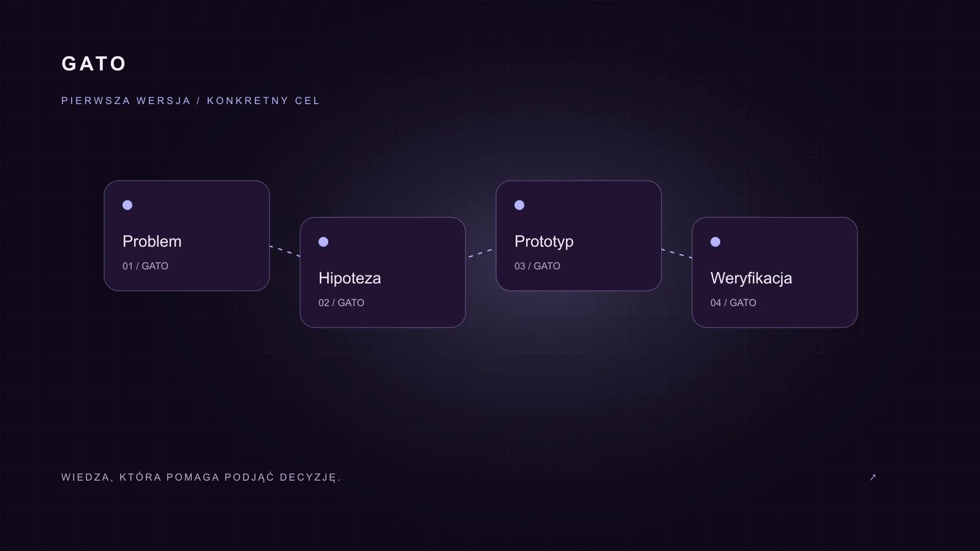
Task: Click the '02 / GATO' label
Action: (341, 302)
